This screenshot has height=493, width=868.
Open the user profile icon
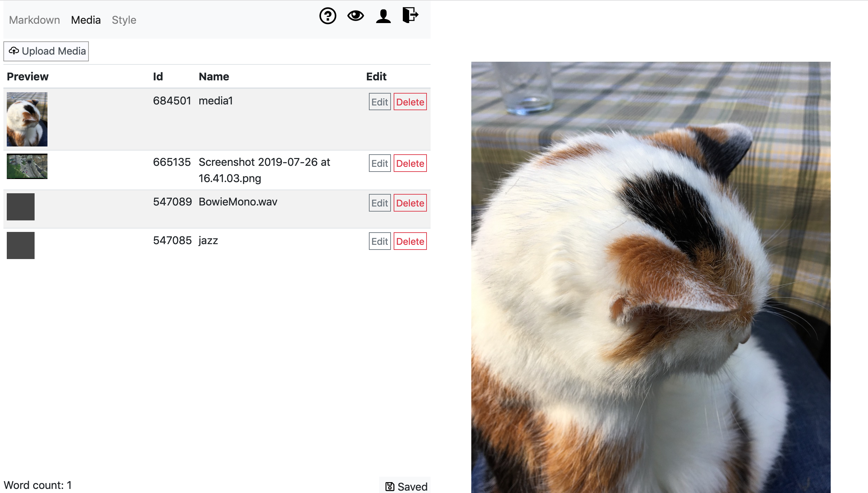click(383, 16)
